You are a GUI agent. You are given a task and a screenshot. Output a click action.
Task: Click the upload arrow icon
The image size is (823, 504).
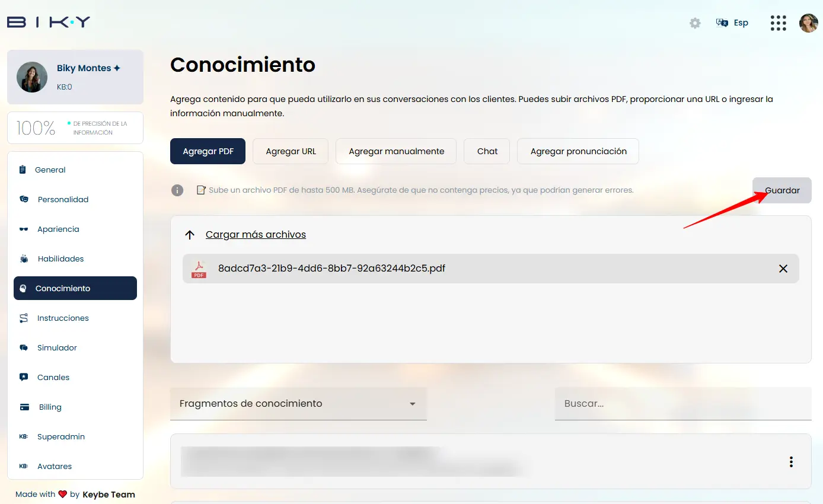tap(190, 235)
